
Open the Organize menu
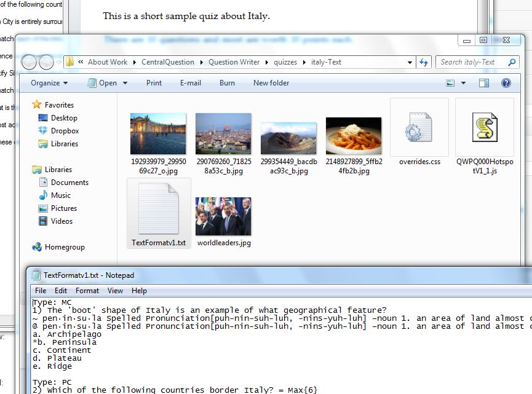tap(49, 83)
